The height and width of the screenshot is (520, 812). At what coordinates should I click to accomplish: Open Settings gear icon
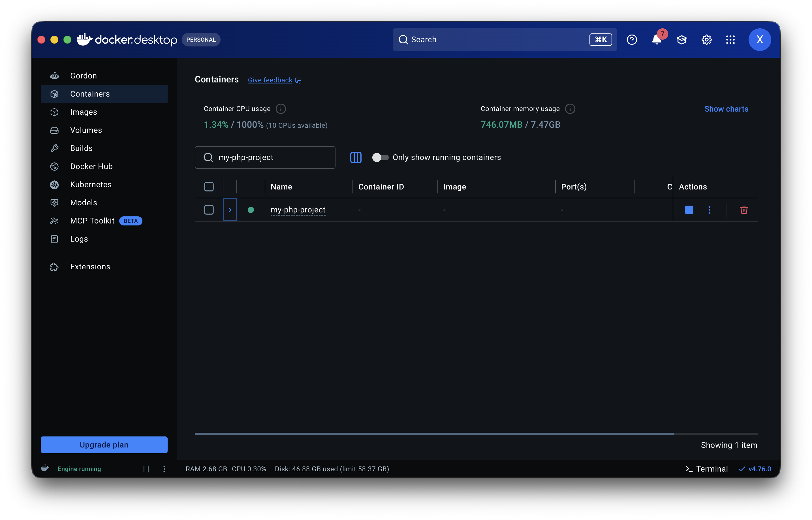[706, 39]
